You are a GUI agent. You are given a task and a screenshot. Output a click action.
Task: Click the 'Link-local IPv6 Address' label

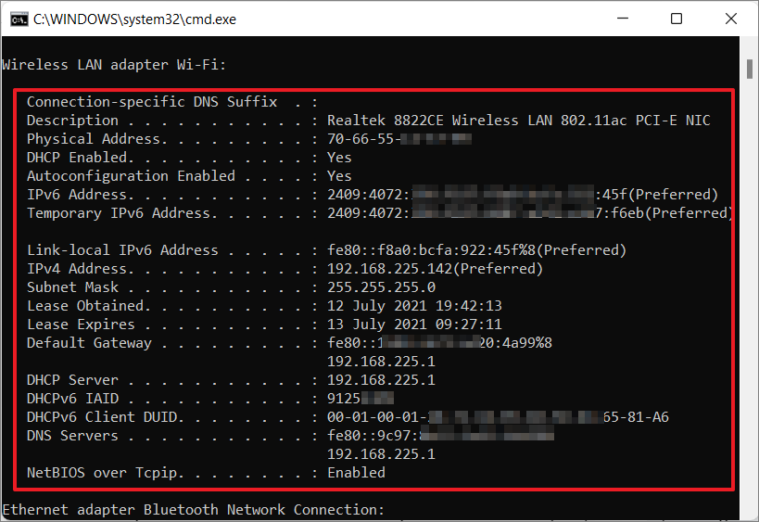tap(122, 250)
